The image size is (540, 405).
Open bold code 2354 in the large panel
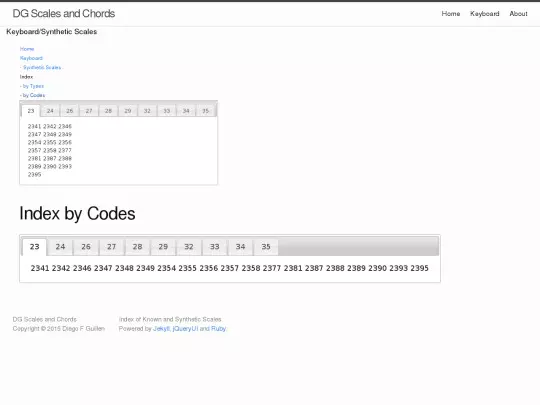166,268
